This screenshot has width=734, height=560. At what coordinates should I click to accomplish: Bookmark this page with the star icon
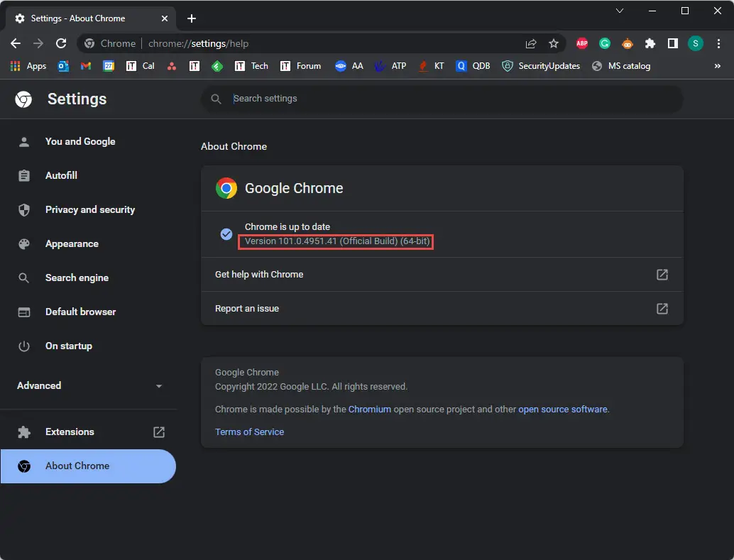tap(554, 43)
